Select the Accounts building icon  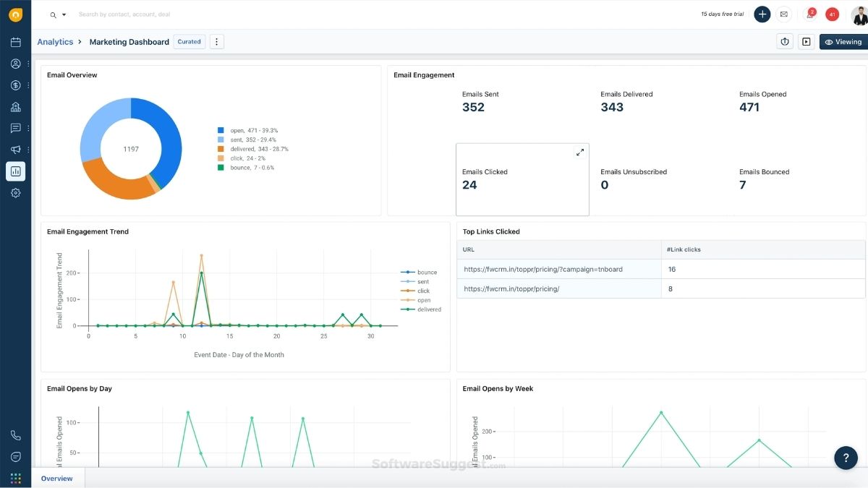pyautogui.click(x=16, y=106)
